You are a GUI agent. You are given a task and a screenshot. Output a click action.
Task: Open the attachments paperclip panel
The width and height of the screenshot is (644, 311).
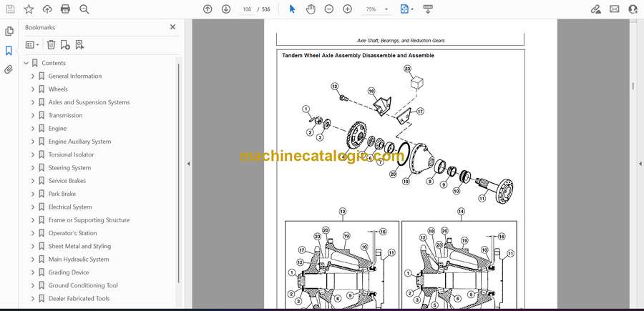click(9, 69)
